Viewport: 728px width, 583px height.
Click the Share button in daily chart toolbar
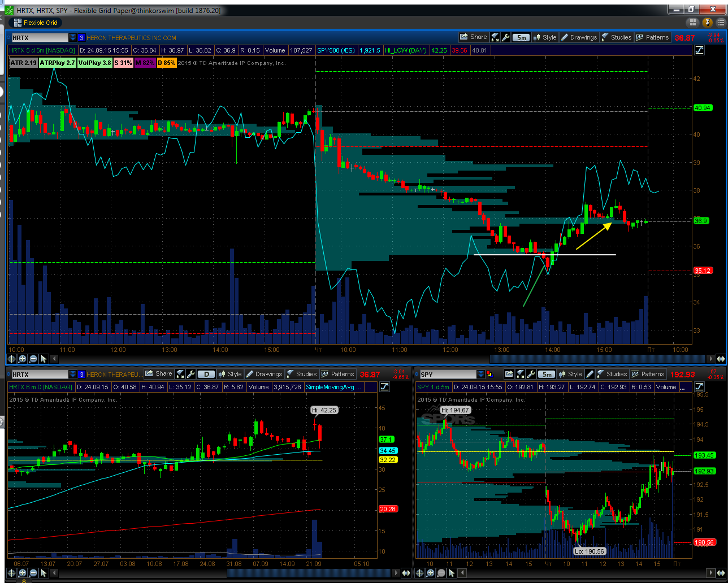pyautogui.click(x=159, y=374)
